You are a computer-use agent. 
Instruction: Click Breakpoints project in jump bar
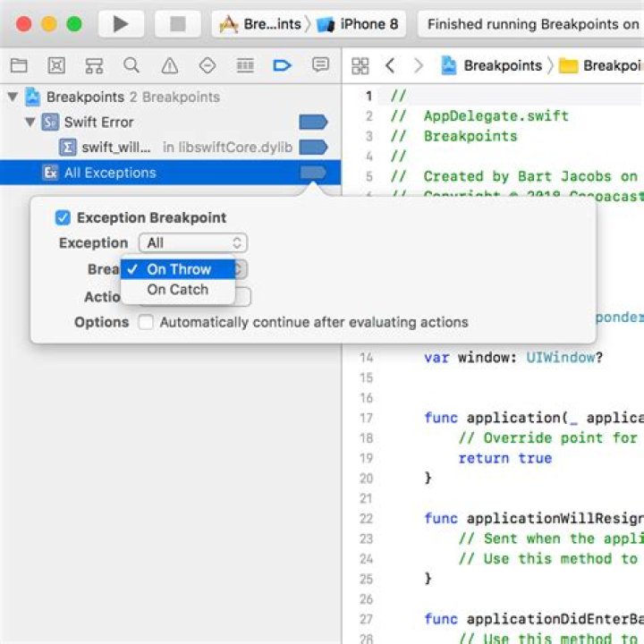[x=492, y=65]
